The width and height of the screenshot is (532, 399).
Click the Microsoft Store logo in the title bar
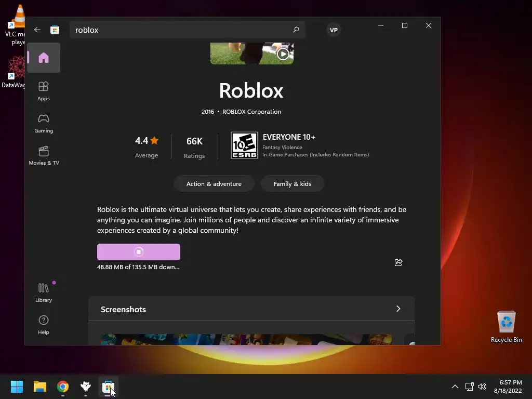55,30
